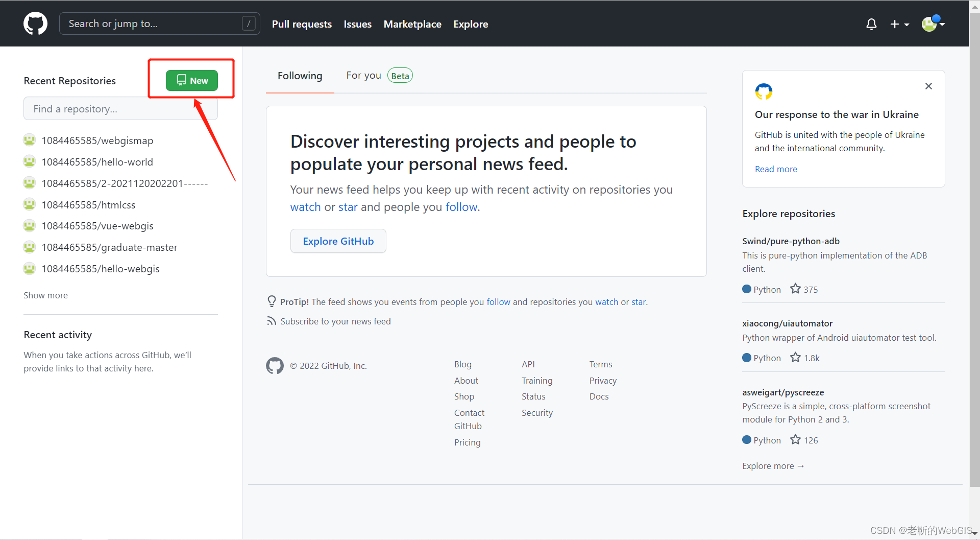Click Read more about Ukraine response
Screen dimensions: 980x540
pyautogui.click(x=776, y=169)
